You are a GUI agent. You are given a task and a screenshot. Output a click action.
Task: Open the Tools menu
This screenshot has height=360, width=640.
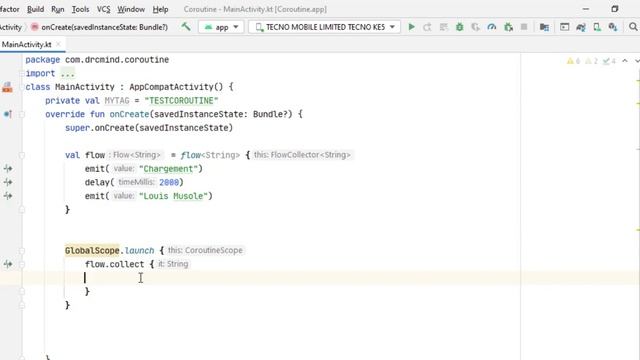coord(80,9)
